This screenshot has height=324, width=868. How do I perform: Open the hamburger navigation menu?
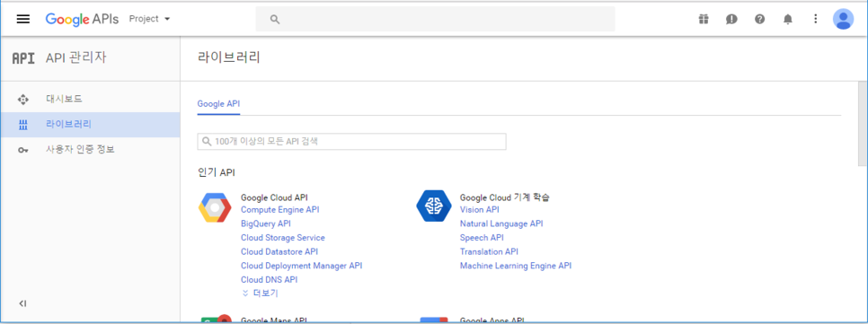click(x=22, y=19)
